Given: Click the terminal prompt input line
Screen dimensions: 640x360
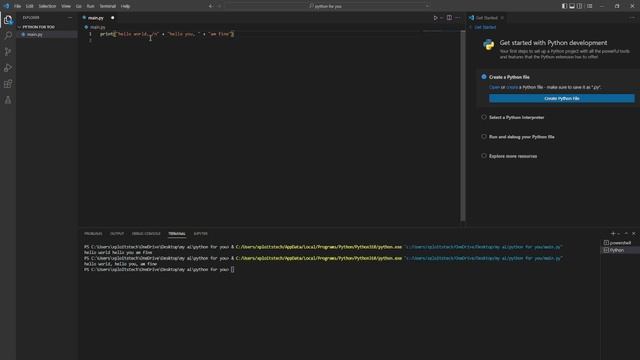Looking at the screenshot, I should [x=159, y=270].
